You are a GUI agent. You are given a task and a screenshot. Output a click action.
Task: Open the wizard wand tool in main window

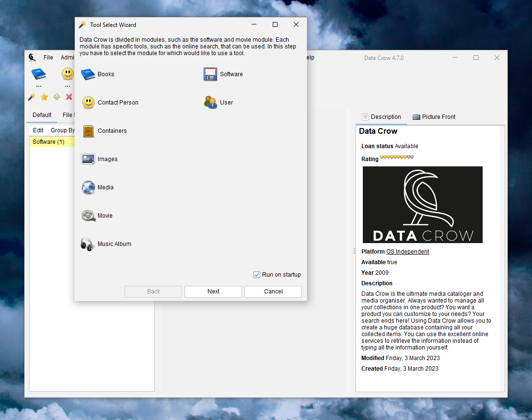point(32,97)
